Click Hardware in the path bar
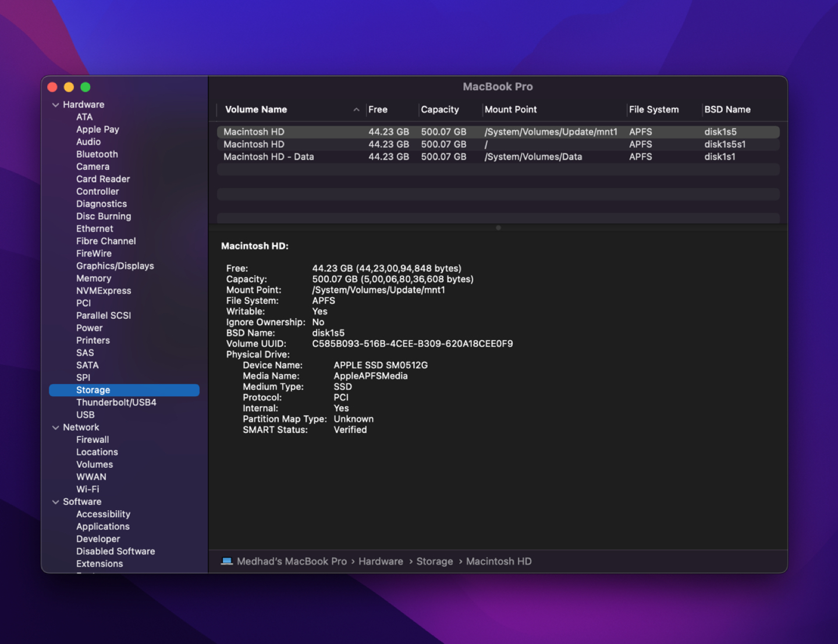Image resolution: width=838 pixels, height=644 pixels. pos(381,561)
